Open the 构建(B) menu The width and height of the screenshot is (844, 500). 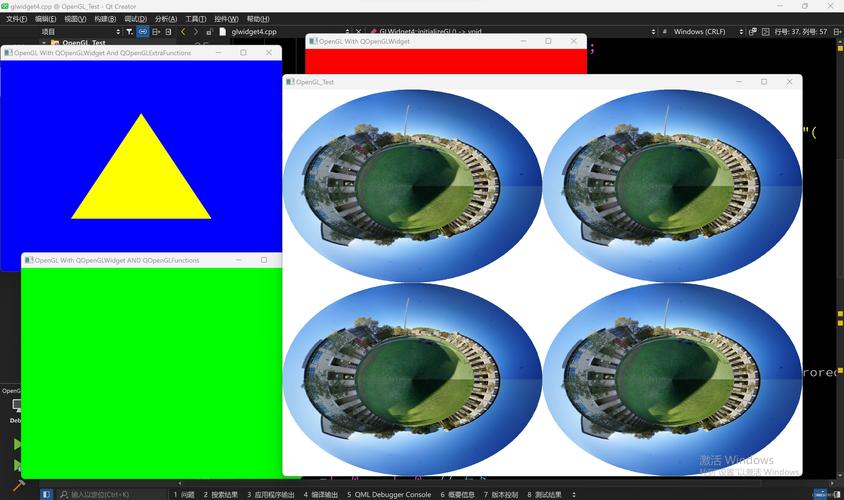[x=105, y=19]
